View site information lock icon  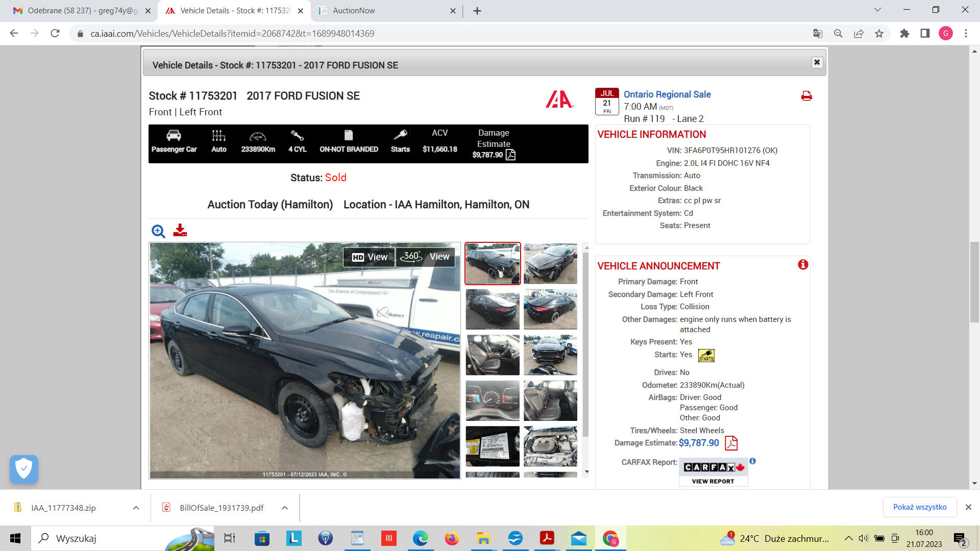pyautogui.click(x=80, y=34)
